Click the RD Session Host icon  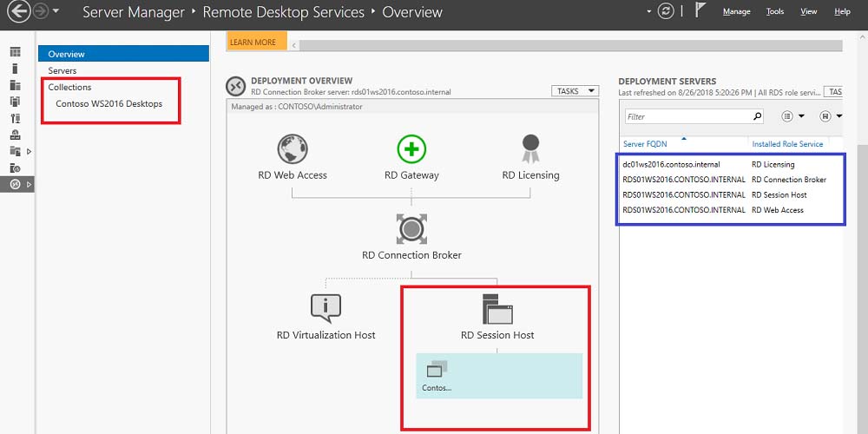point(497,309)
